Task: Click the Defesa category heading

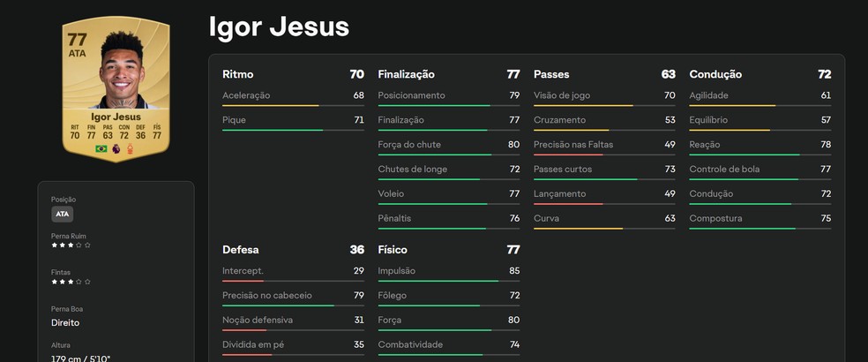Action: [x=241, y=250]
